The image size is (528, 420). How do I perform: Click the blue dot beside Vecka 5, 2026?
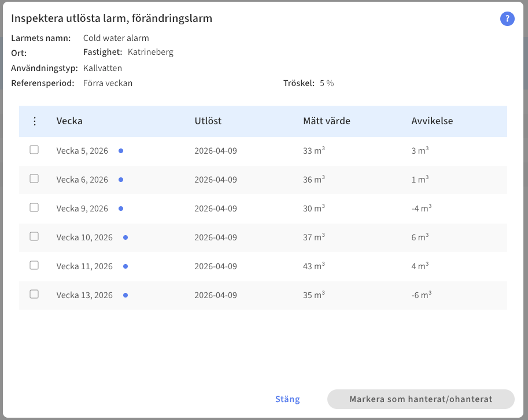coord(121,151)
